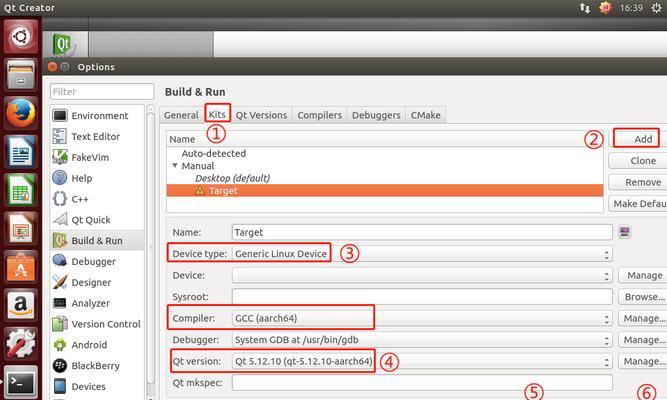Open the Qt version dropdown

pyautogui.click(x=422, y=361)
